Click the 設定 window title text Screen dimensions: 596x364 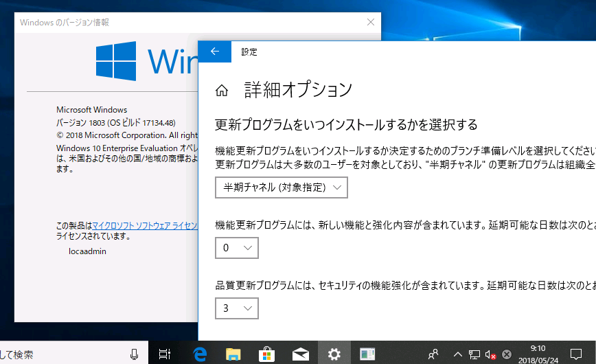[x=249, y=52]
